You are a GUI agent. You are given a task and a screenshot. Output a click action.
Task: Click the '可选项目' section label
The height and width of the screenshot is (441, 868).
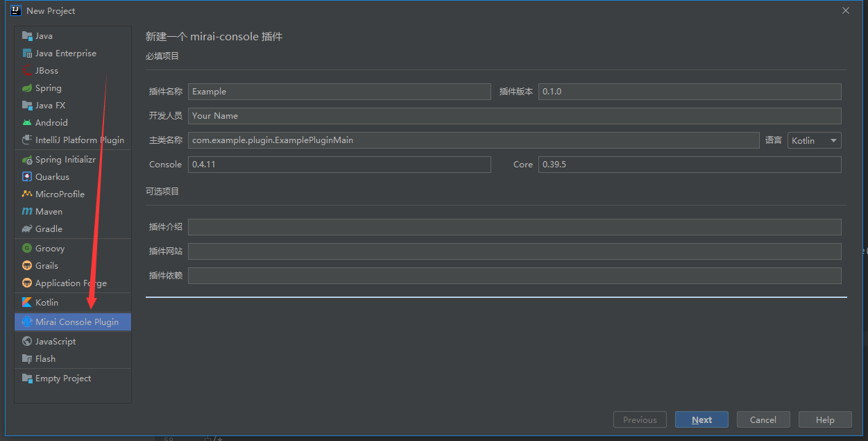[162, 192]
